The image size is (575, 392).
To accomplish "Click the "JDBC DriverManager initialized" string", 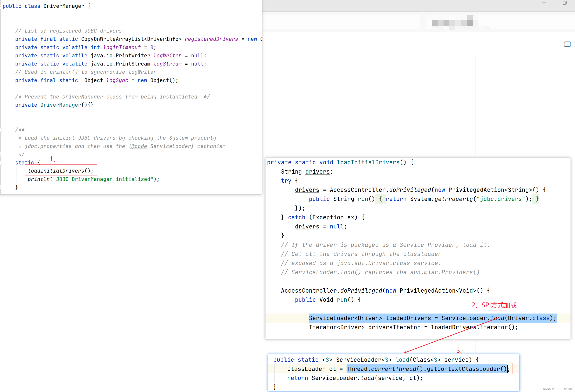I will click(x=103, y=179).
